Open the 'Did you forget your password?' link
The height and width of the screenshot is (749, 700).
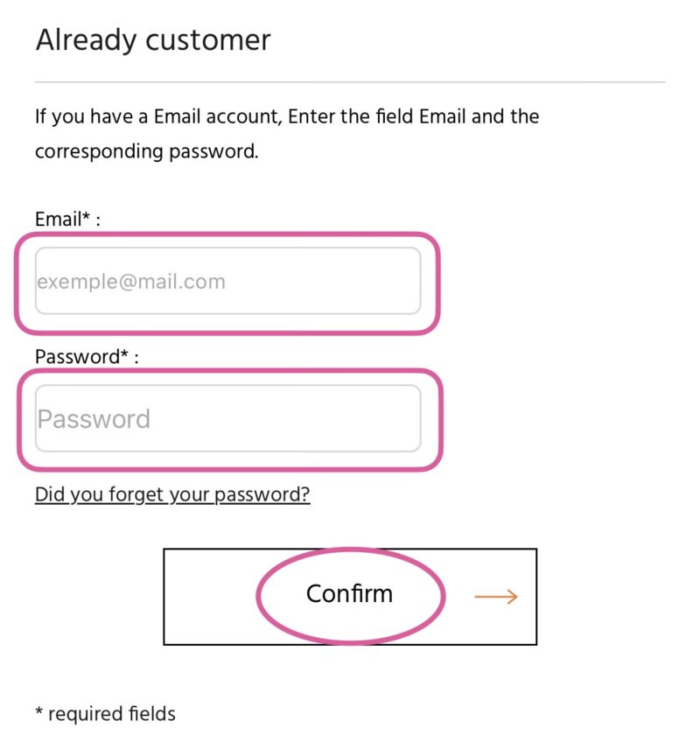(x=172, y=494)
